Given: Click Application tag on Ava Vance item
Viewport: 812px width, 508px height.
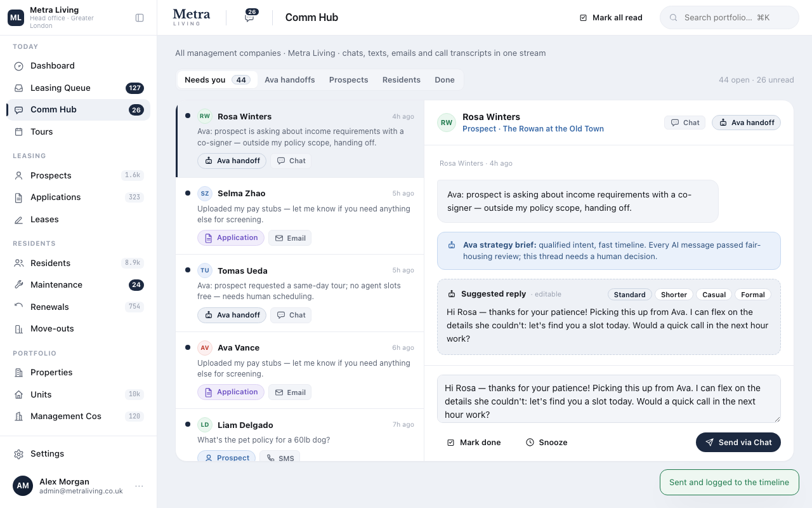Looking at the screenshot, I should coord(231,392).
